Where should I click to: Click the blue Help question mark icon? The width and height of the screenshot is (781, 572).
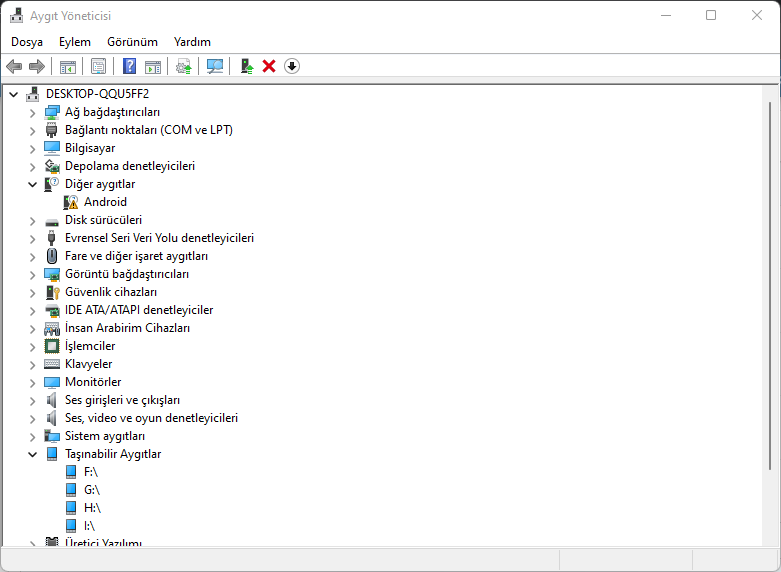coord(130,66)
